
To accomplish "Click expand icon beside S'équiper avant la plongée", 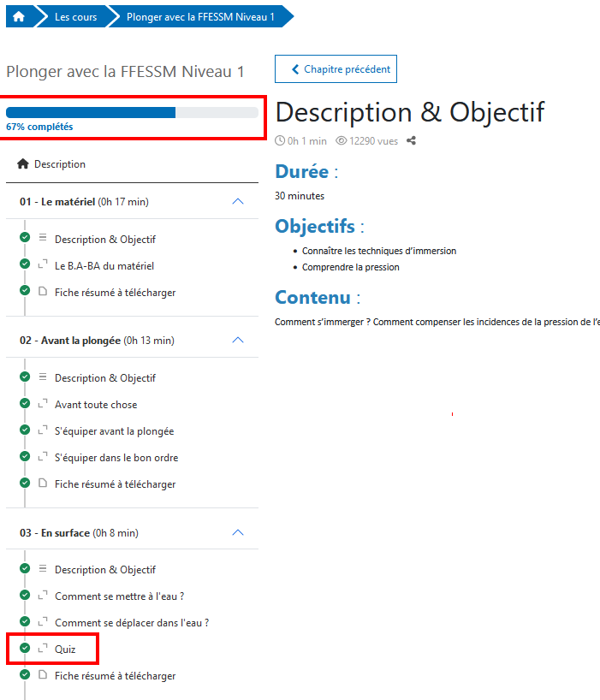I will click(x=43, y=430).
